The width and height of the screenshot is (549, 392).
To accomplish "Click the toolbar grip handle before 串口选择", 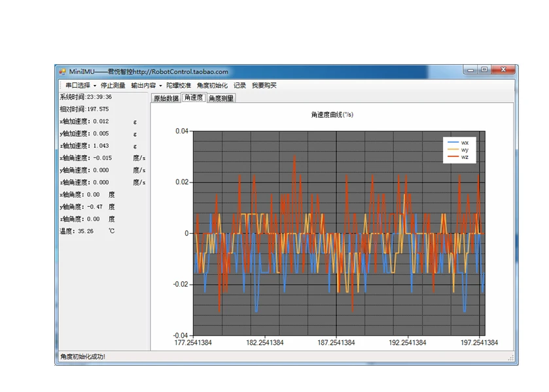I will point(60,86).
